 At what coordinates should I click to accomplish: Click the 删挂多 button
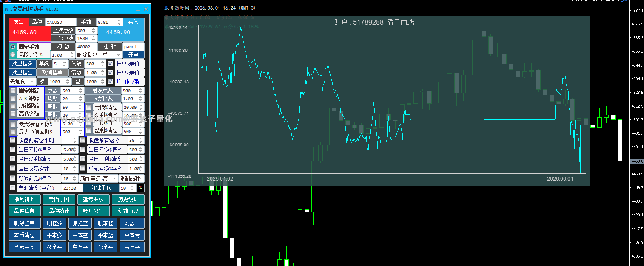pyautogui.click(x=54, y=224)
